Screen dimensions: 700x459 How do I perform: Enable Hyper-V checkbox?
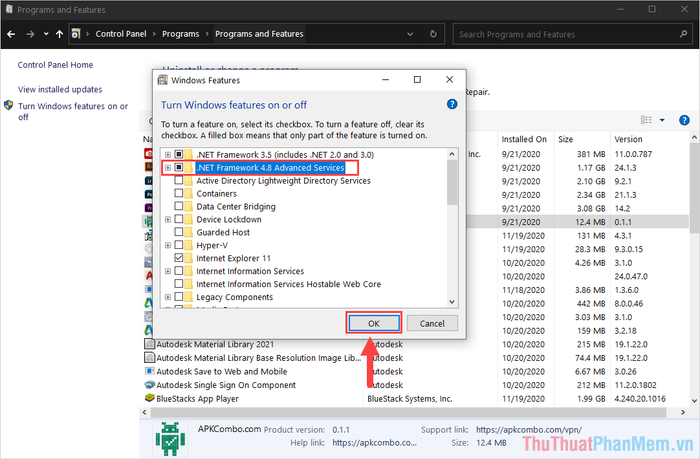click(x=179, y=245)
